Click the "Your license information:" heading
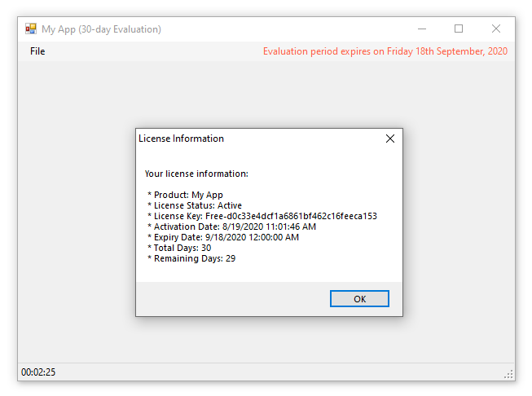The width and height of the screenshot is (532, 396). (x=196, y=174)
